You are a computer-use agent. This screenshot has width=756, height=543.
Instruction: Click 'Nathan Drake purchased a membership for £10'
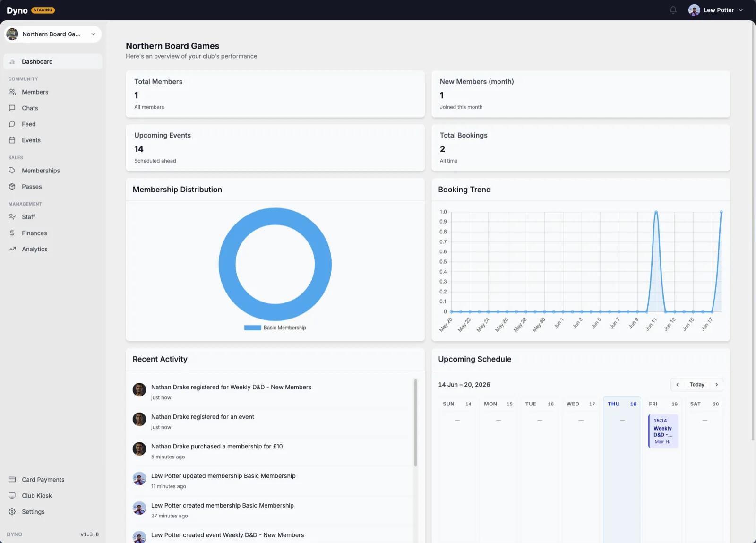click(217, 446)
